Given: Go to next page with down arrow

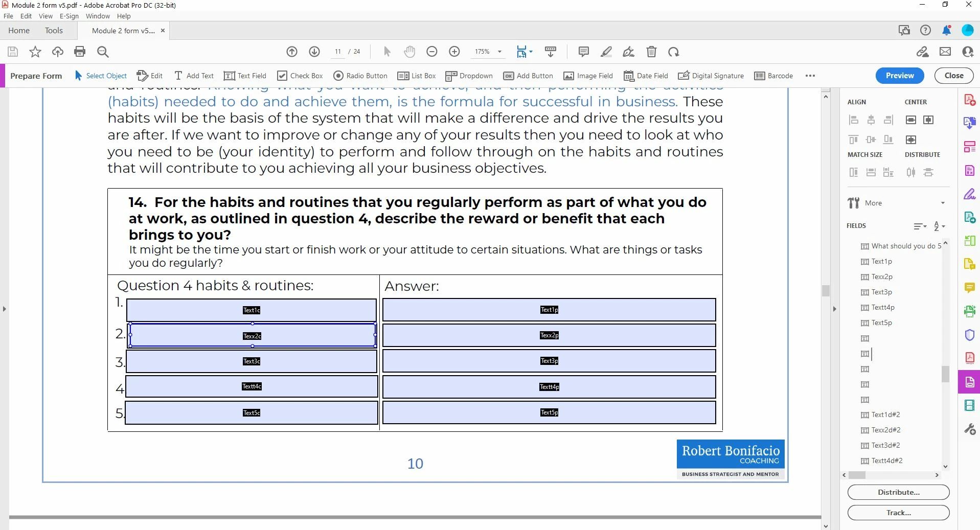Looking at the screenshot, I should click(x=314, y=52).
